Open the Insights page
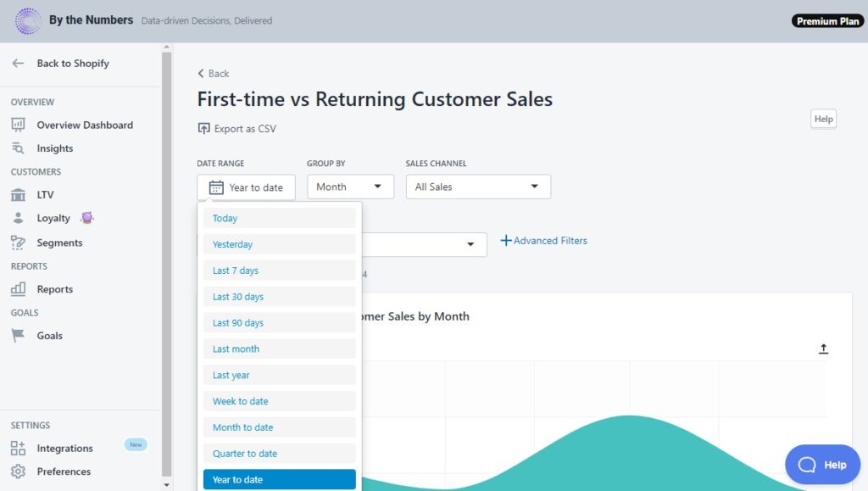 tap(55, 148)
